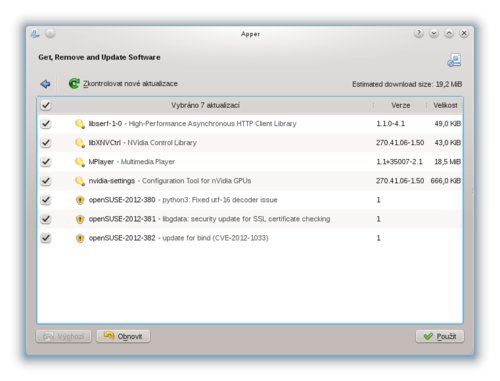This screenshot has height=381, width=500.
Task: Click version cell 1.1+35007-2.1
Action: click(x=399, y=162)
